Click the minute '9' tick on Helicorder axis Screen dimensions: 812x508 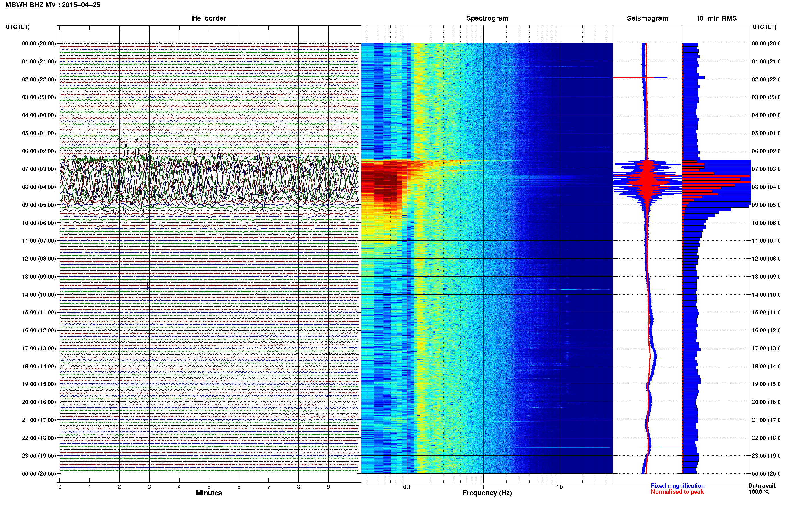pos(328,487)
